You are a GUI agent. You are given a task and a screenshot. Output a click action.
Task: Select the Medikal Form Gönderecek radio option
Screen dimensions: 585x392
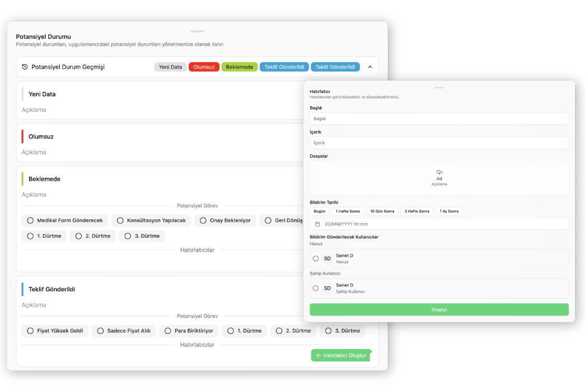click(x=30, y=221)
